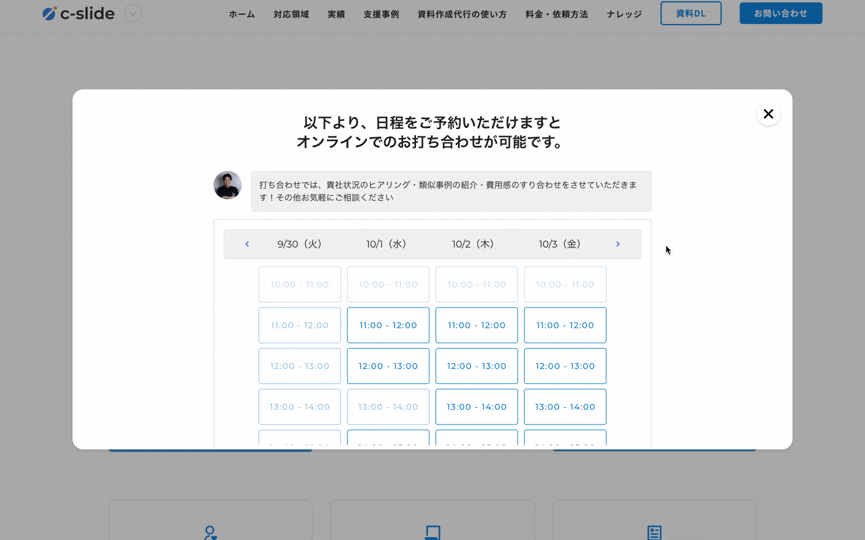
Task: Expand the dropdown circle beside c-slide logo
Action: pyautogui.click(x=133, y=14)
